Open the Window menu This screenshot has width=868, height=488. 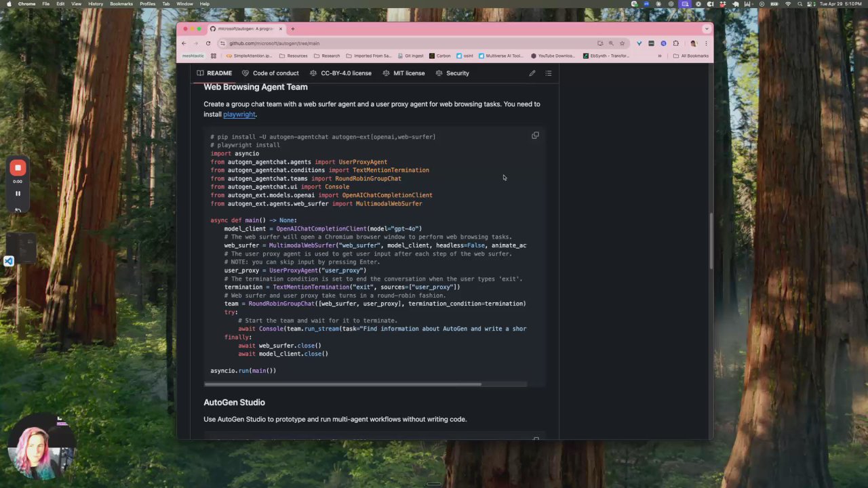tap(184, 4)
